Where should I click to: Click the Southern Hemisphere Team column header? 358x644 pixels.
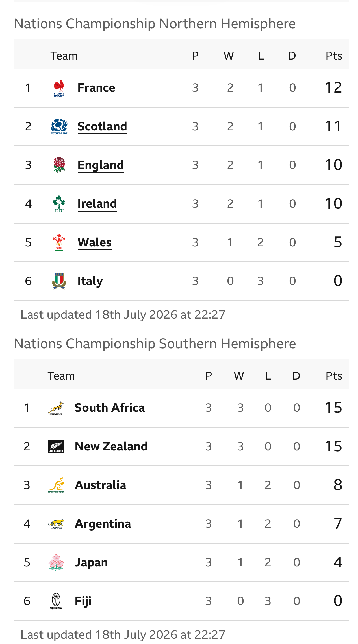pos(61,376)
